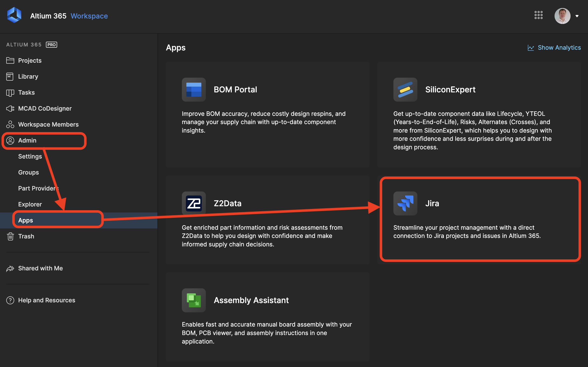
Task: Click the Assembly Assistant app icon
Action: click(194, 300)
